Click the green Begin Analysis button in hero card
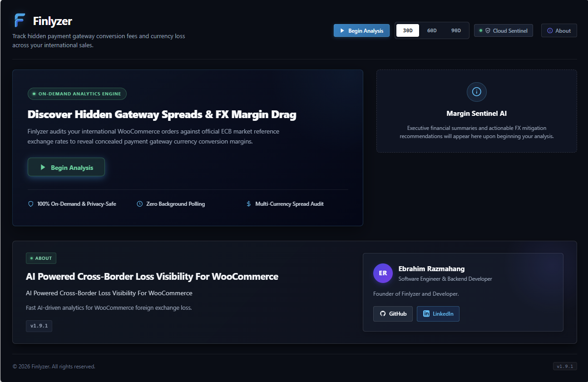 point(66,167)
